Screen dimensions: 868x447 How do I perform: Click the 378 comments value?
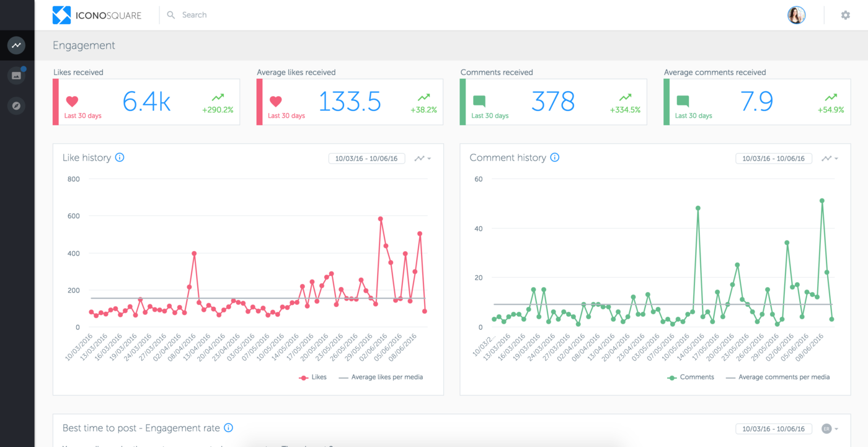[553, 102]
